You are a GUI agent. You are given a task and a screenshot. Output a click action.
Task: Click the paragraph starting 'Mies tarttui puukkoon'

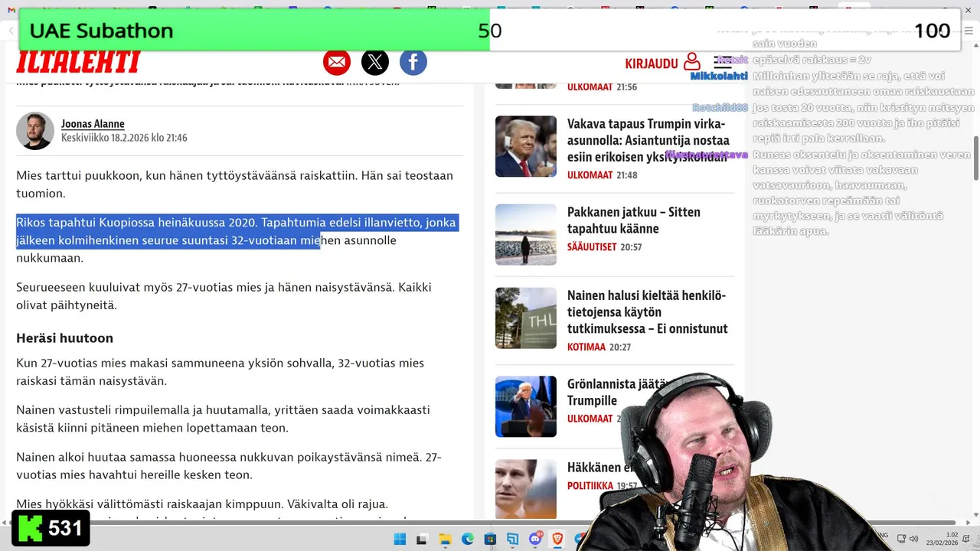pos(234,184)
